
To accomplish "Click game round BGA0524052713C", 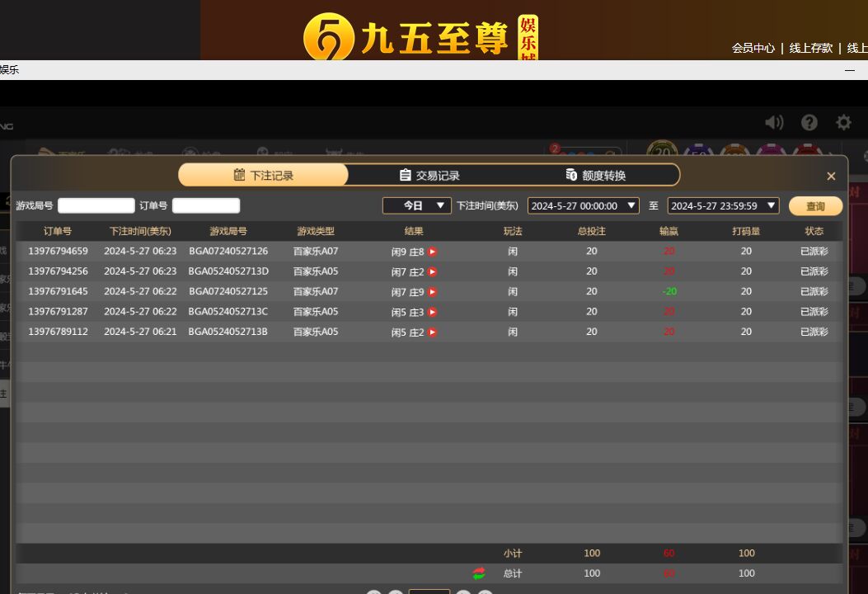I will 228,311.
